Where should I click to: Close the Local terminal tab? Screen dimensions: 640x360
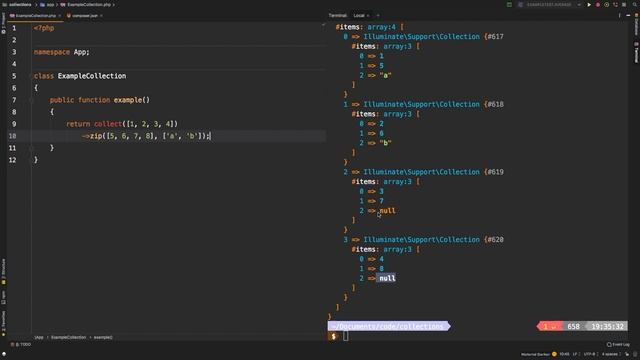coord(368,16)
